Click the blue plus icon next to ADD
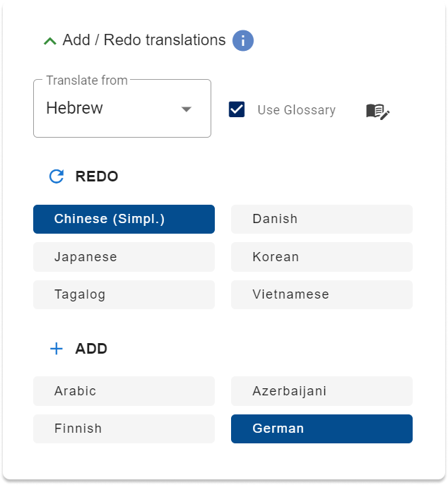This screenshot has height=485, width=448. [x=57, y=349]
